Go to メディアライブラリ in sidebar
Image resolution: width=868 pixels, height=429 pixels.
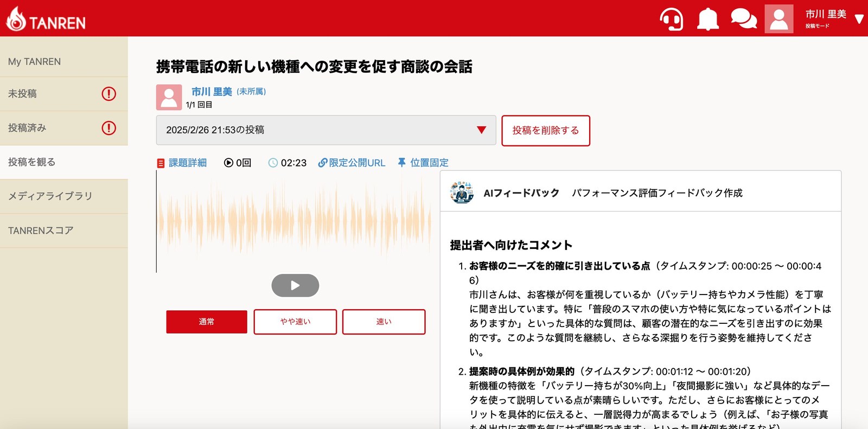click(x=64, y=196)
